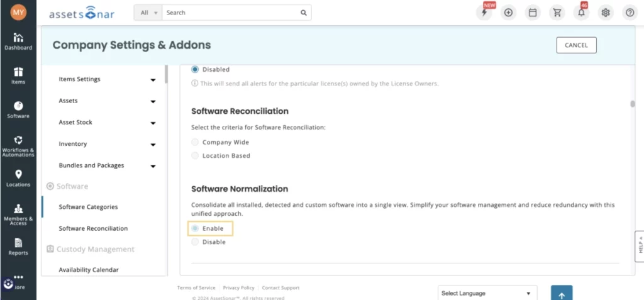
Task: Click the CANCEL button
Action: click(x=576, y=45)
